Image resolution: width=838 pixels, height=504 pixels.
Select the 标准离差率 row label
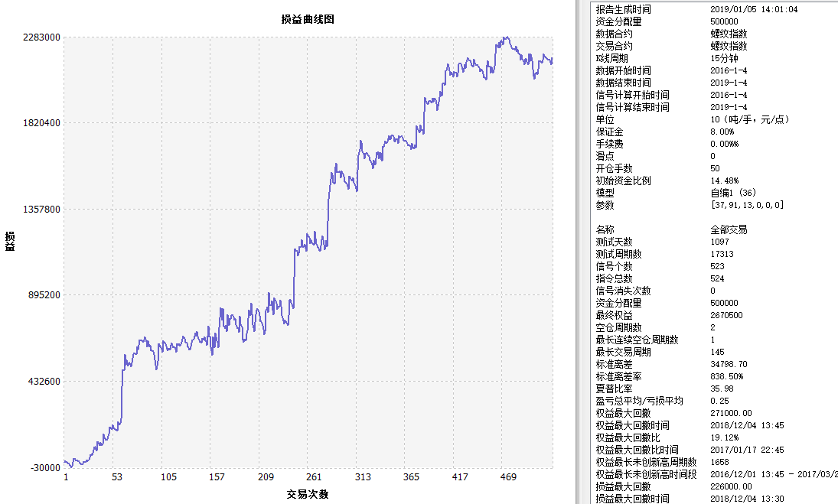618,376
